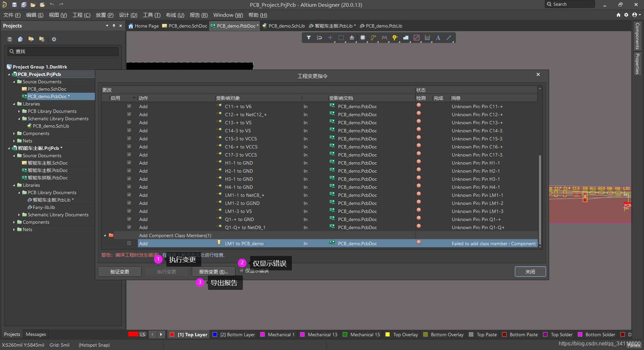This screenshot has width=644, height=350.
Task: Open a document with the folder icon
Action: [x=33, y=5]
